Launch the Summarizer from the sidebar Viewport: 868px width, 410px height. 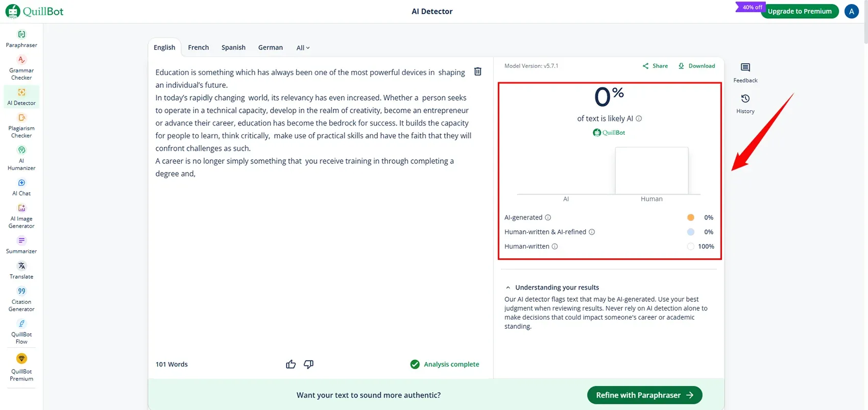pos(21,245)
